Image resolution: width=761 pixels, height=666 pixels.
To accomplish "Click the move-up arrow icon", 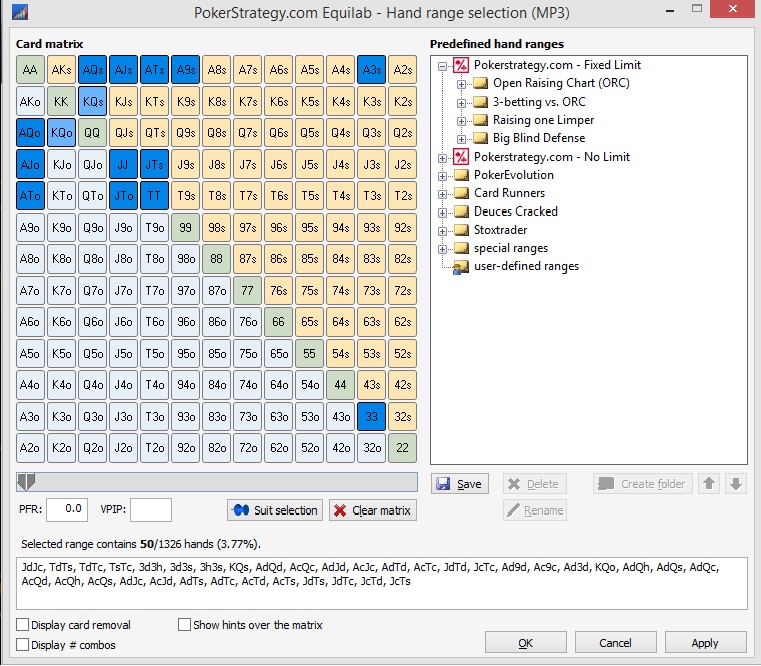I will 709,483.
